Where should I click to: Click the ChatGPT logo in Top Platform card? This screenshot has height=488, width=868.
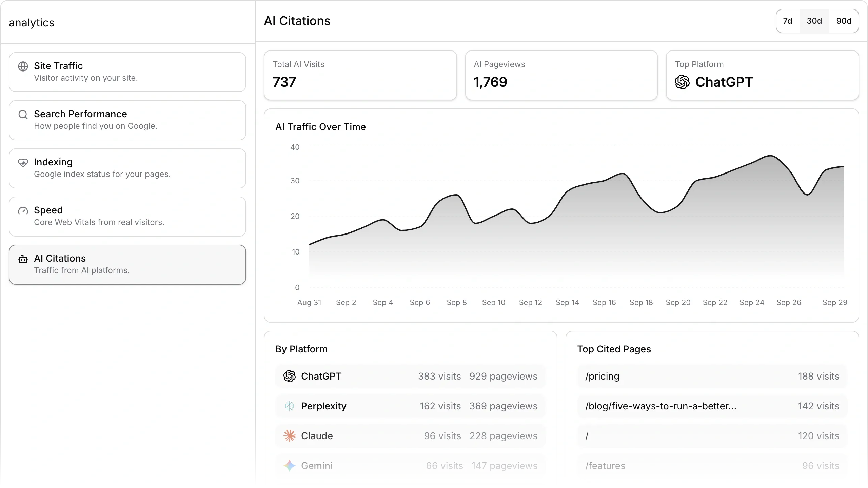click(x=682, y=82)
